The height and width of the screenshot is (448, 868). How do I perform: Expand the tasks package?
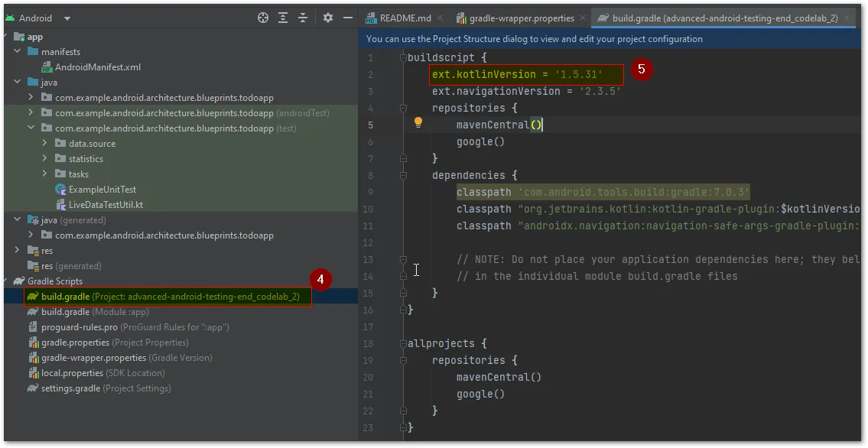(45, 174)
